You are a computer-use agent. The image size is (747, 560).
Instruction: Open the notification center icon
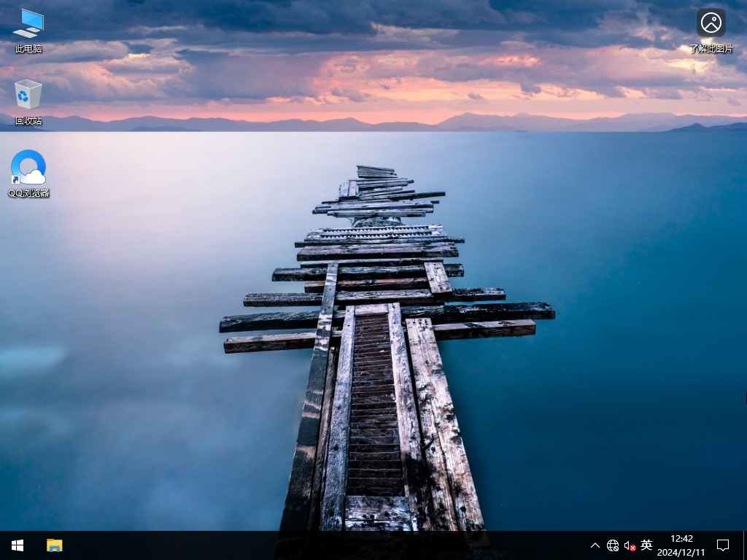pyautogui.click(x=722, y=545)
